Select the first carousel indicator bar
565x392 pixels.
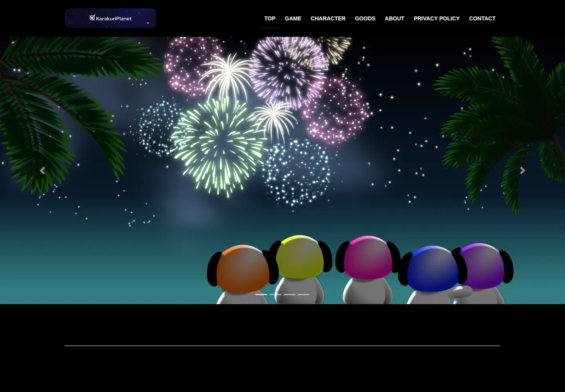click(261, 294)
